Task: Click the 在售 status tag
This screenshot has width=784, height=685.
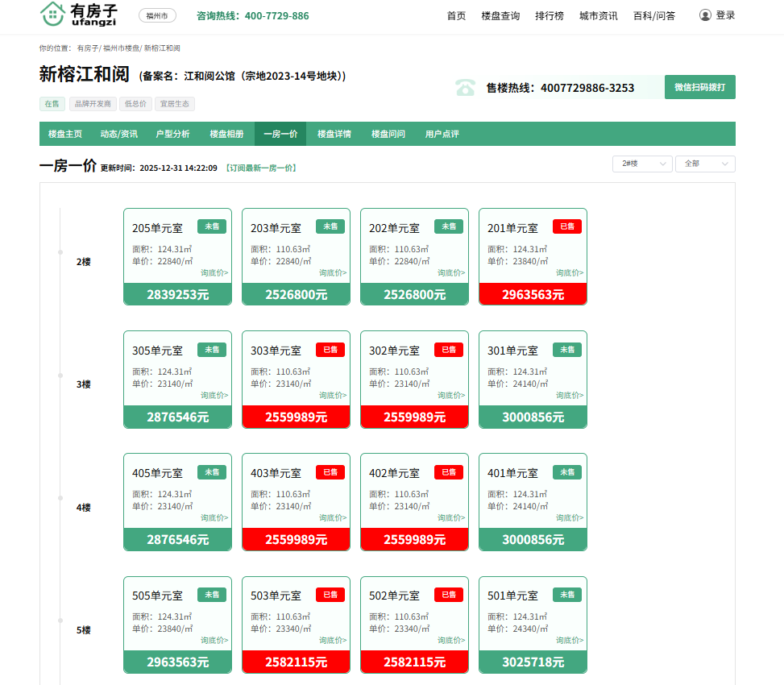Action: point(52,104)
